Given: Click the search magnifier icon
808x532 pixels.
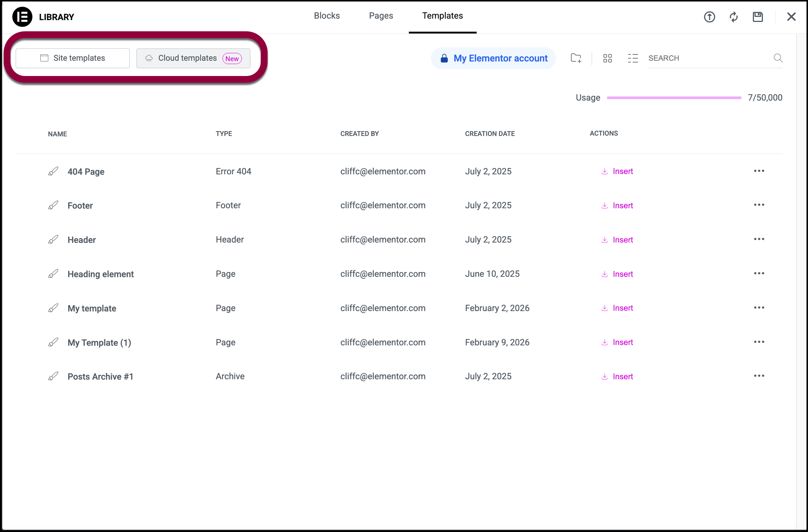Looking at the screenshot, I should (778, 58).
